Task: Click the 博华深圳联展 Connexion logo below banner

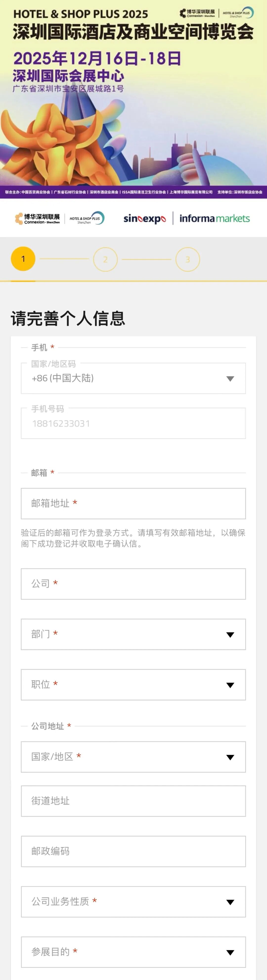Action: pos(37,219)
